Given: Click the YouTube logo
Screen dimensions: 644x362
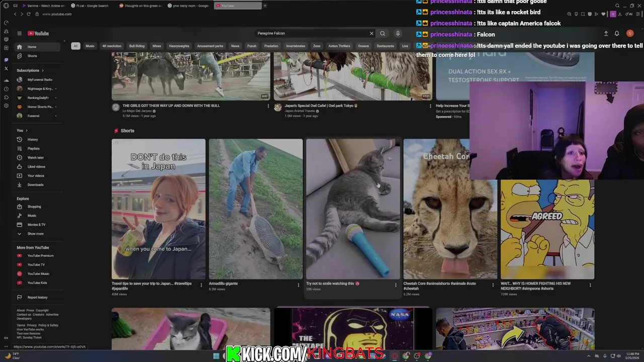Looking at the screenshot, I should coord(38,33).
